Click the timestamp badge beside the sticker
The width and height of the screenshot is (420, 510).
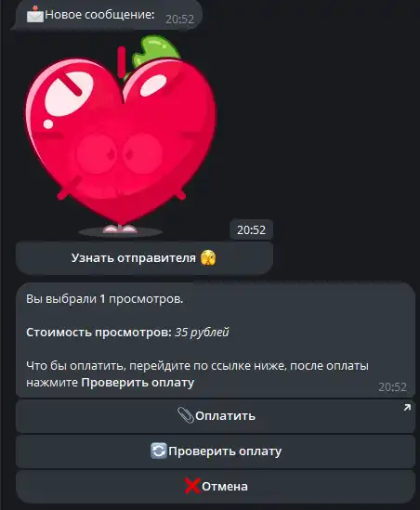[x=251, y=230]
